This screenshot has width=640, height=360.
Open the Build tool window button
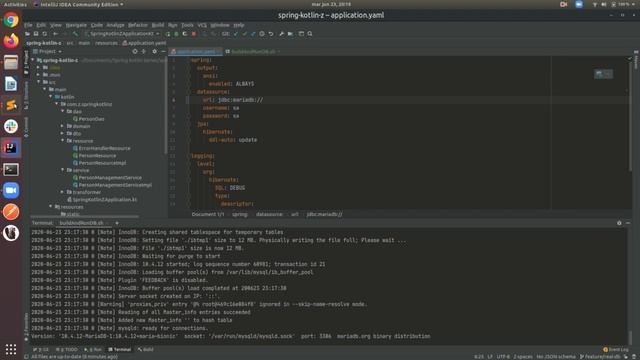[146, 349]
